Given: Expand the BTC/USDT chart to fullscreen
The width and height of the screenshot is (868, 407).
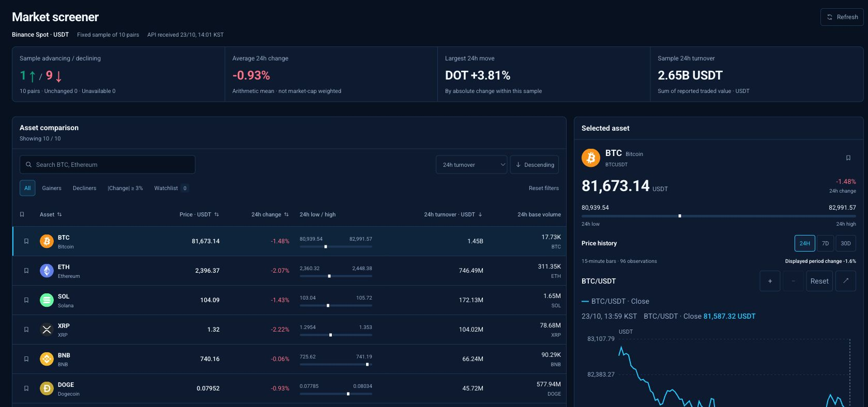Looking at the screenshot, I should tap(846, 281).
